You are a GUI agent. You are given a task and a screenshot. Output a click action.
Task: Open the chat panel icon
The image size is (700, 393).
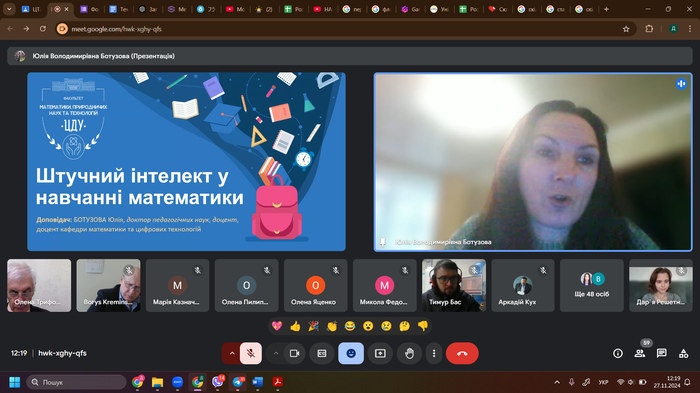661,353
